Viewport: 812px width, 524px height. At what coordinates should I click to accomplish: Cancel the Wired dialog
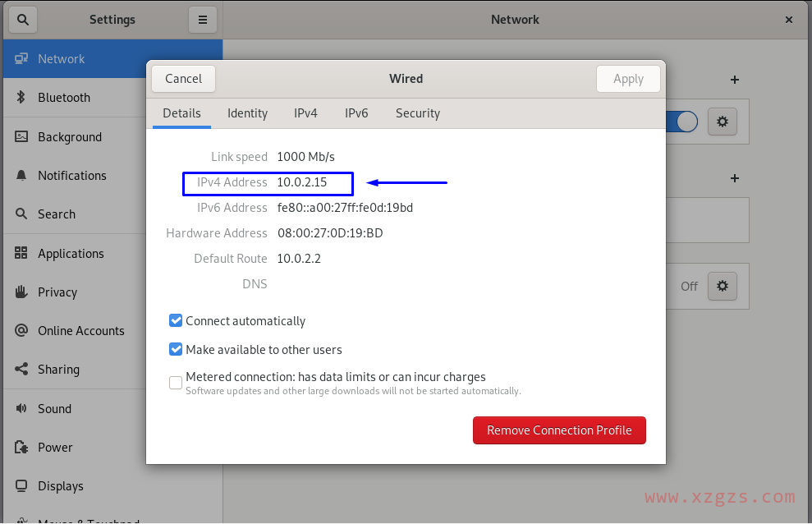[183, 78]
